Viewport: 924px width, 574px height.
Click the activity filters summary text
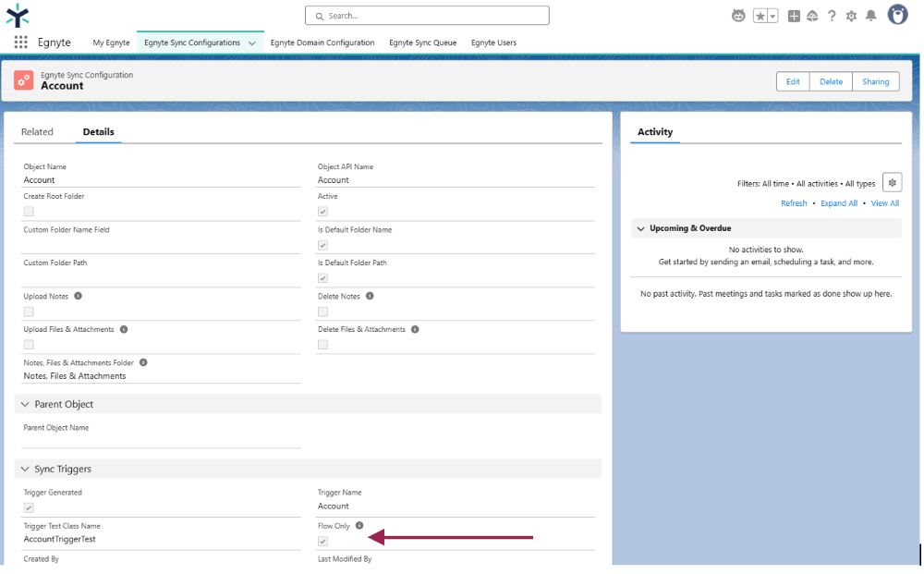(806, 184)
